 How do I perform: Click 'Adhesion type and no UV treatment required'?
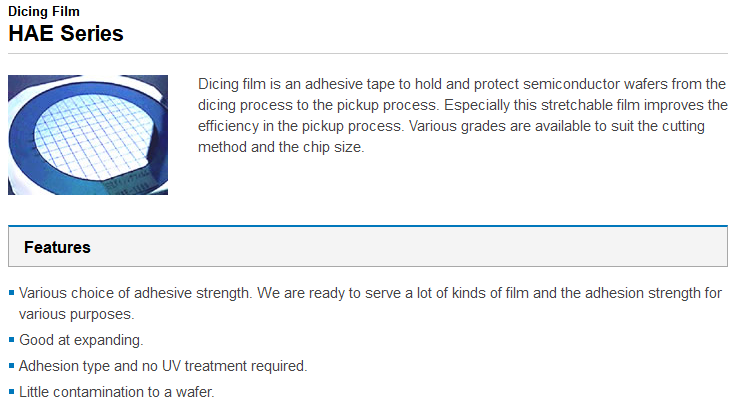pos(163,365)
